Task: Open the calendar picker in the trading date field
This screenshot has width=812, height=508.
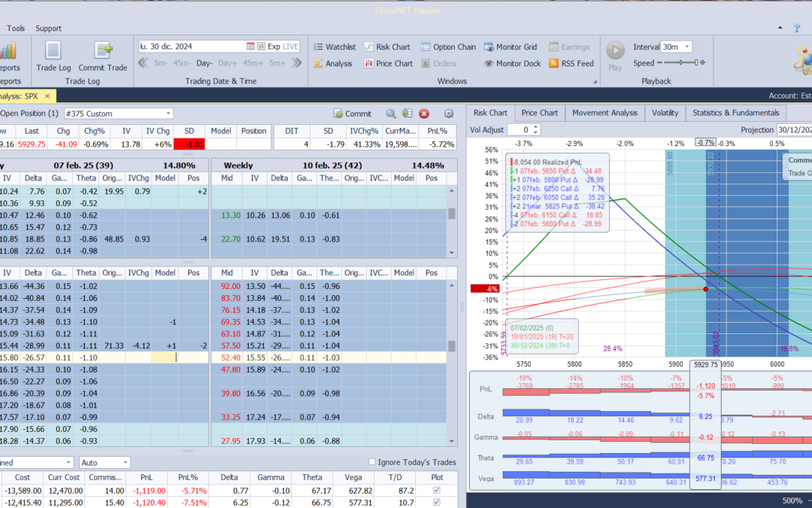Action: pos(250,46)
